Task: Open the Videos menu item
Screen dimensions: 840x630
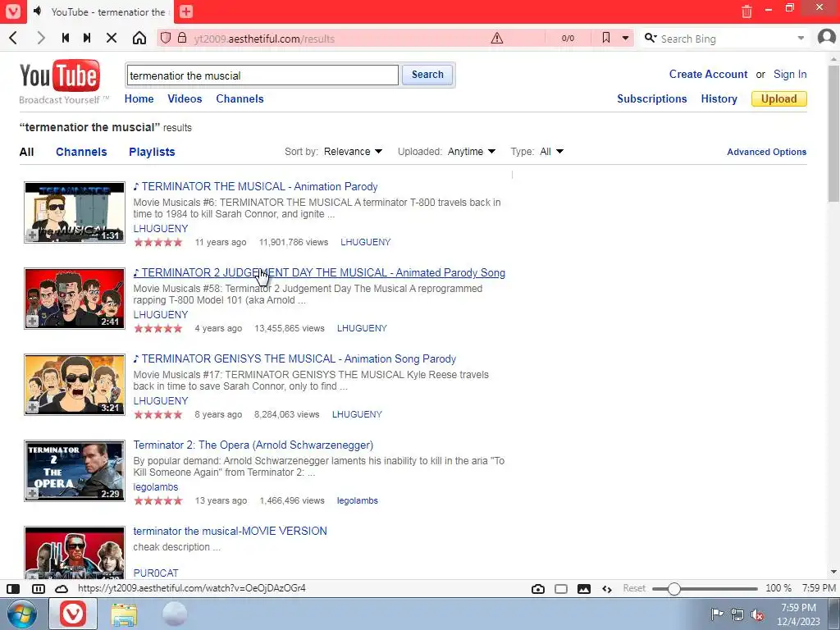Action: pos(185,98)
